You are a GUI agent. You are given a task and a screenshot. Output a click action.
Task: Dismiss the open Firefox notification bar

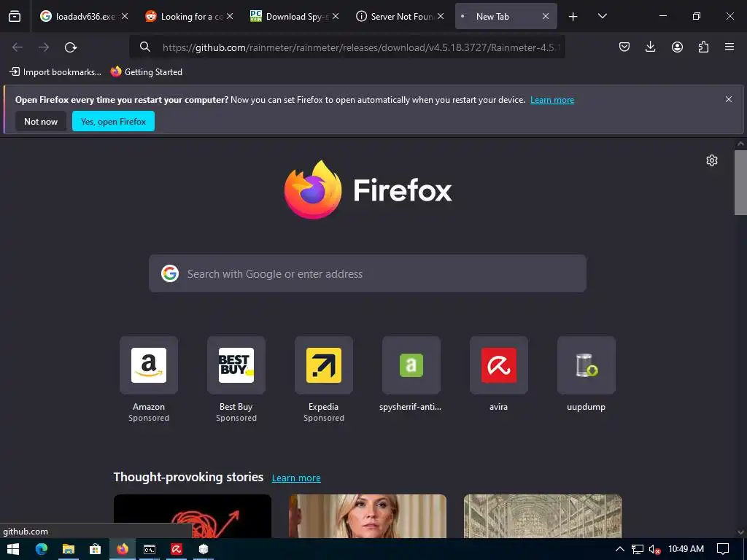coord(729,99)
